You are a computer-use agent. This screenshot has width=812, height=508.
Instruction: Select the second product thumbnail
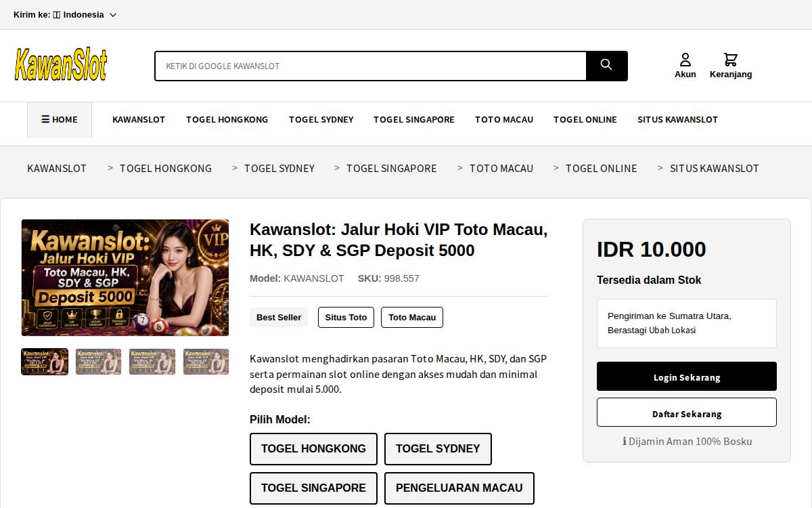(x=99, y=362)
